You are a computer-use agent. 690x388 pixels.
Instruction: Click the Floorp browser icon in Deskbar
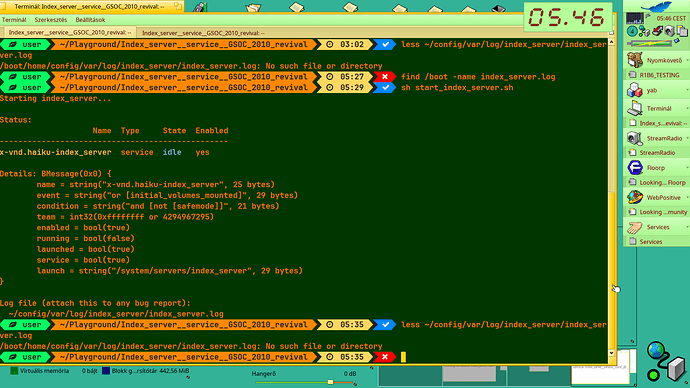[635, 167]
